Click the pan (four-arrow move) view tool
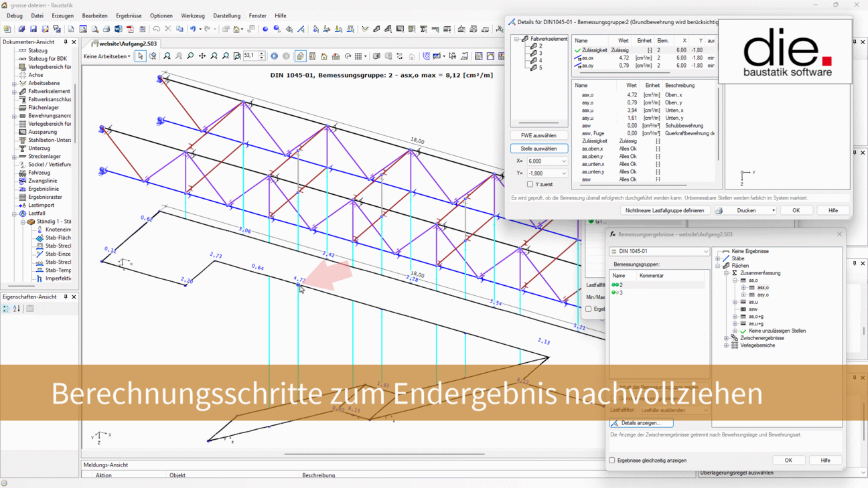 [x=202, y=56]
